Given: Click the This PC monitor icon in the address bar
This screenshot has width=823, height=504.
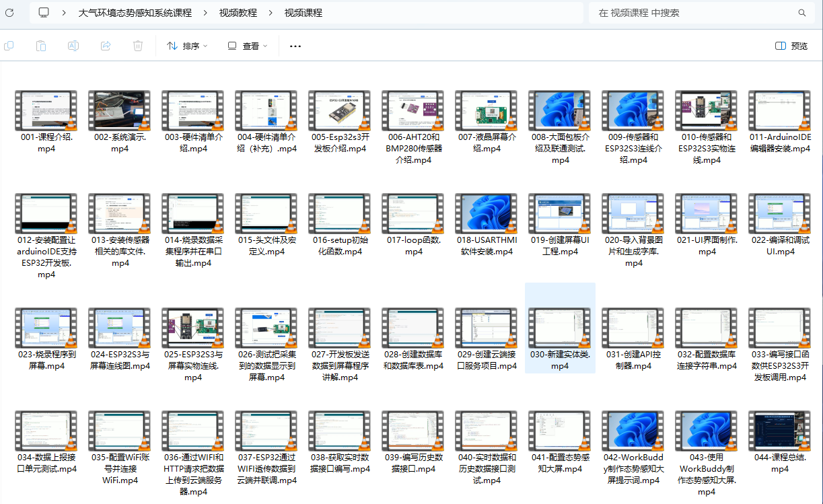Looking at the screenshot, I should (x=44, y=13).
